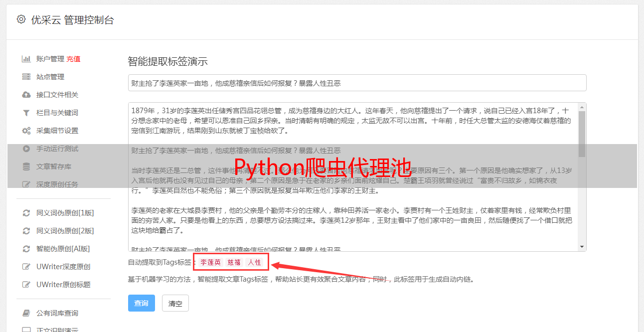Click the 人性 tag

pos(254,262)
